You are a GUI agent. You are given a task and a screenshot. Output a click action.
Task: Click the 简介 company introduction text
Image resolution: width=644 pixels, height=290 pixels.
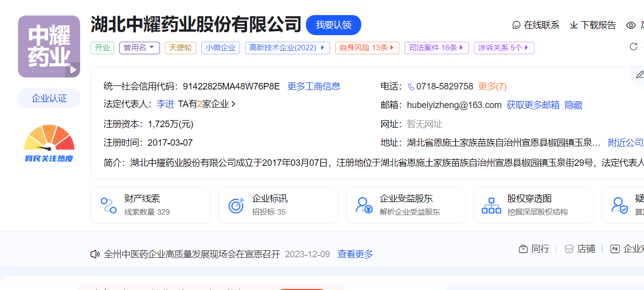coord(374,162)
